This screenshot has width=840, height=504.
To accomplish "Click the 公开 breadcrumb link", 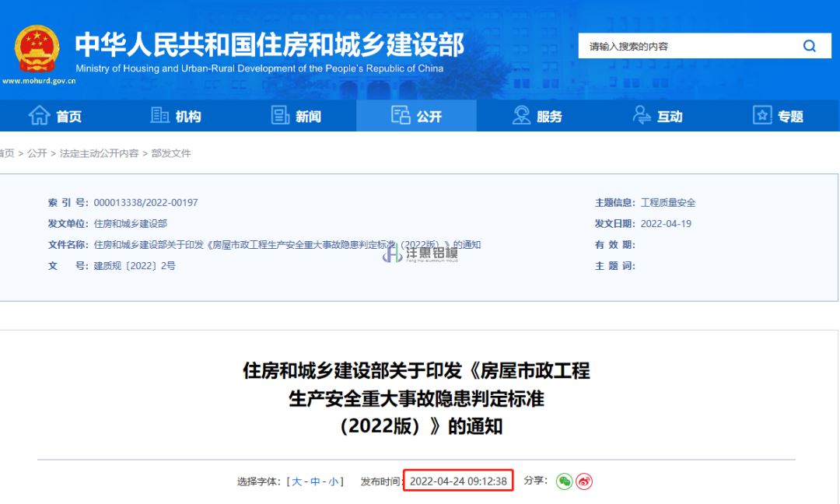I will (x=37, y=153).
